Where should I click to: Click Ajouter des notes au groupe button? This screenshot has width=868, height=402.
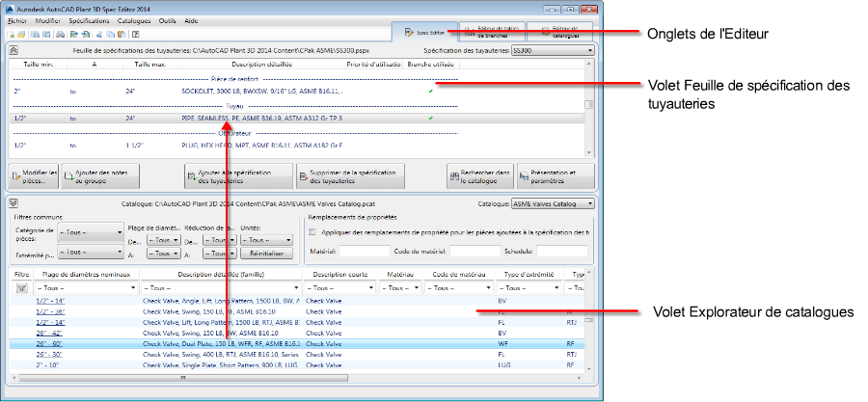pyautogui.click(x=100, y=176)
